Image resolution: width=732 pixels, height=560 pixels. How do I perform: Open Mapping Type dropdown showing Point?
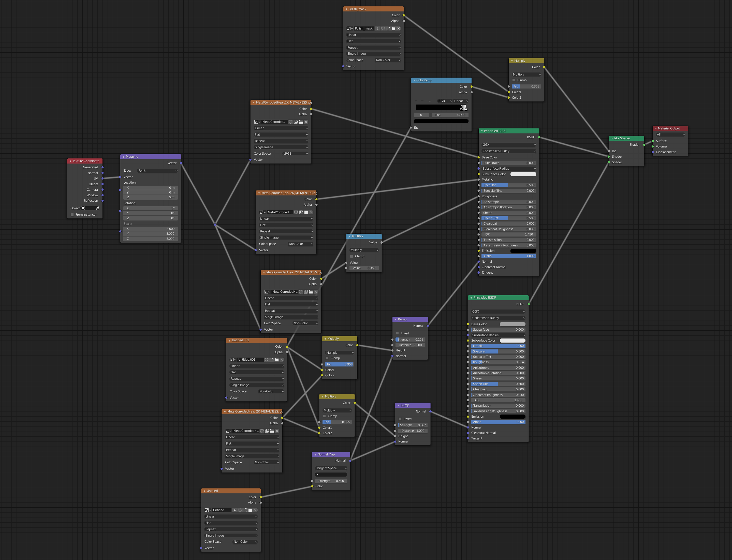tap(157, 171)
